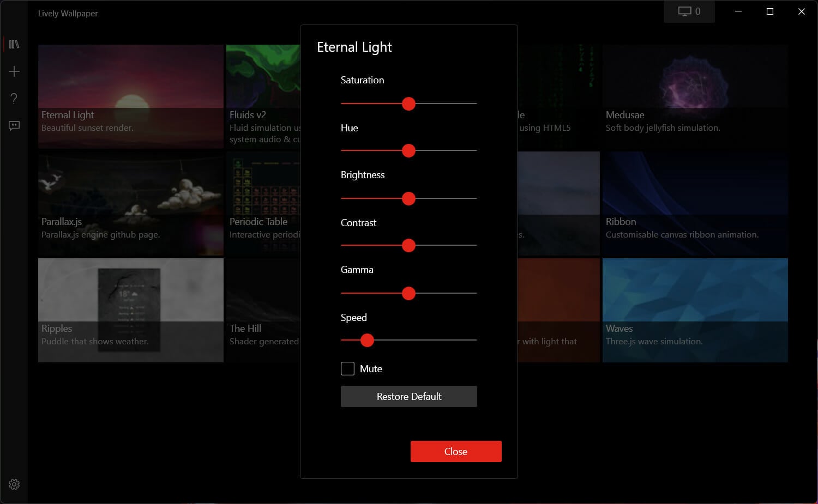This screenshot has height=504, width=818.
Task: Open the feedback chat icon
Action: [14, 126]
